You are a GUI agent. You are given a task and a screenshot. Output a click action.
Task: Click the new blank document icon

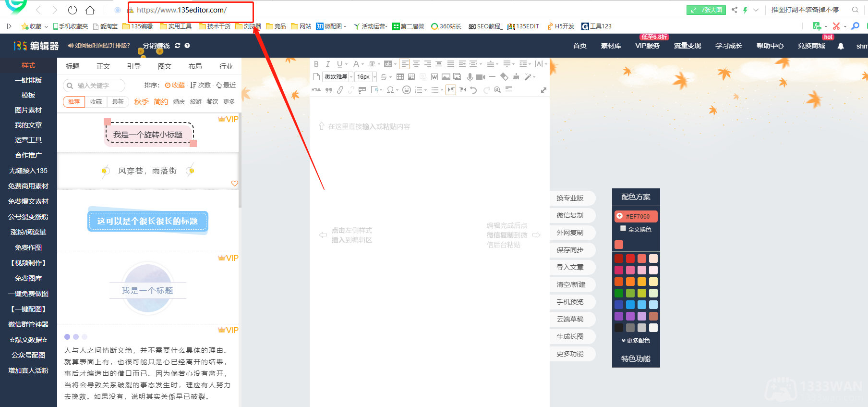pos(316,77)
